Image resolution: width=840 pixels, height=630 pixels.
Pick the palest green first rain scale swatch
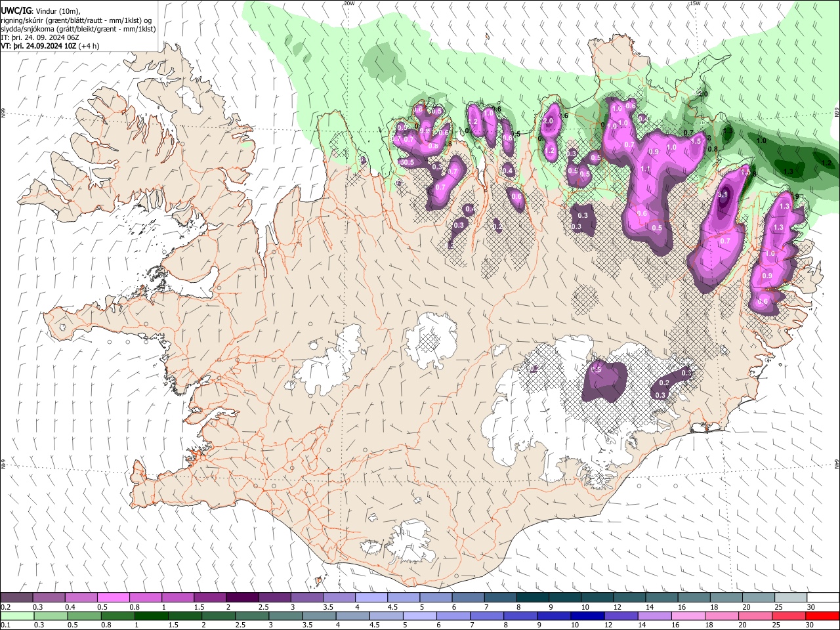tap(16, 616)
